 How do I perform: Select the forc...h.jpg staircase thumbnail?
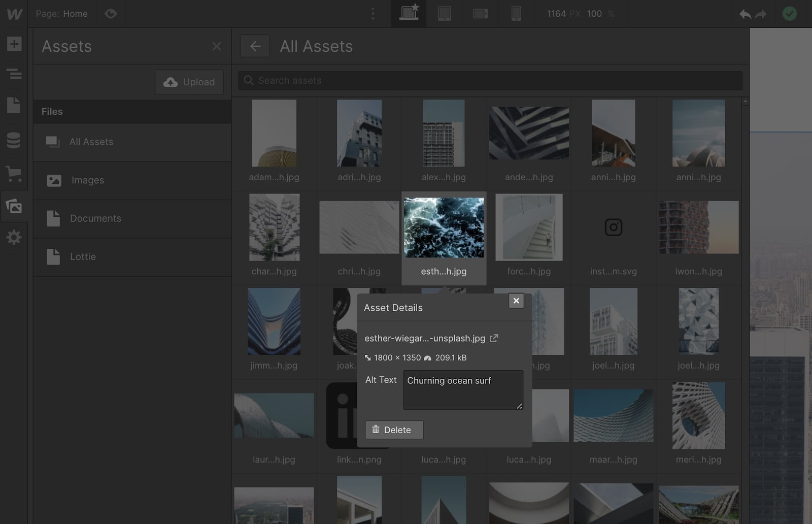point(529,227)
